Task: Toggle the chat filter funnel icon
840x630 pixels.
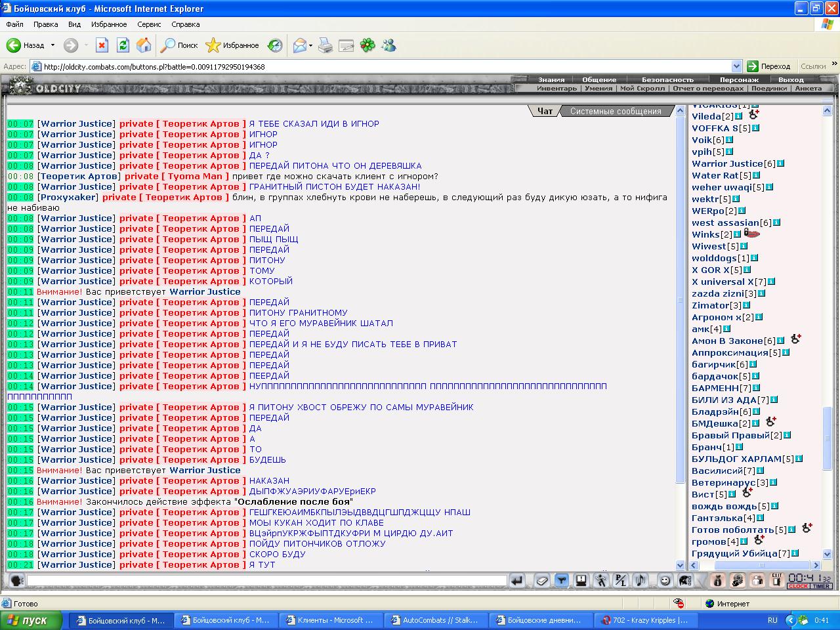Action: (x=561, y=580)
